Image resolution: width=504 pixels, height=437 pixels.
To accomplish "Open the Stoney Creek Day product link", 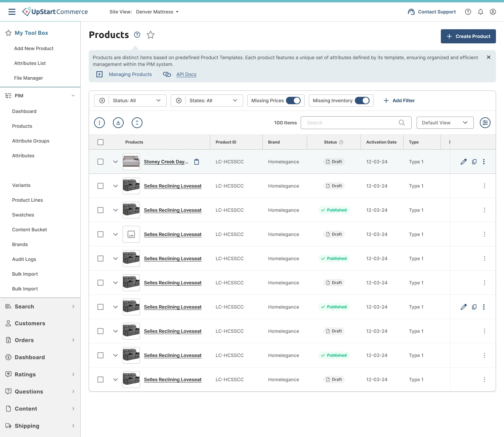I will pyautogui.click(x=166, y=162).
